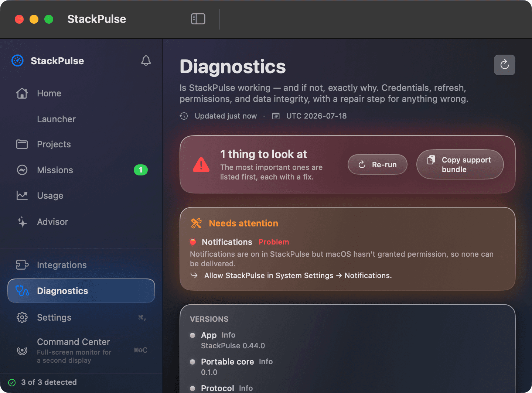Screen dimensions: 532x393
Task: Click the grey status dot beside Portable core
Action: (x=192, y=362)
